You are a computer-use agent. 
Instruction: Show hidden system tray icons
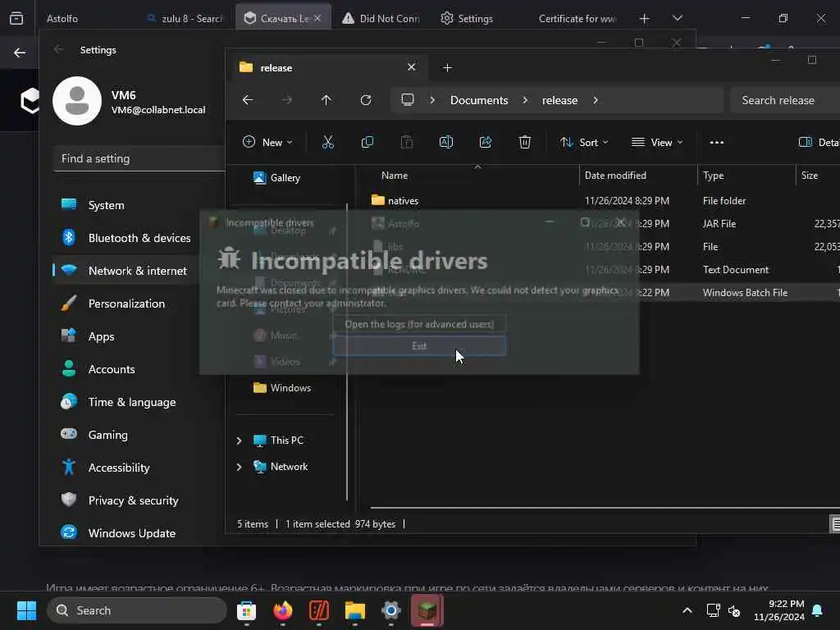click(687, 610)
